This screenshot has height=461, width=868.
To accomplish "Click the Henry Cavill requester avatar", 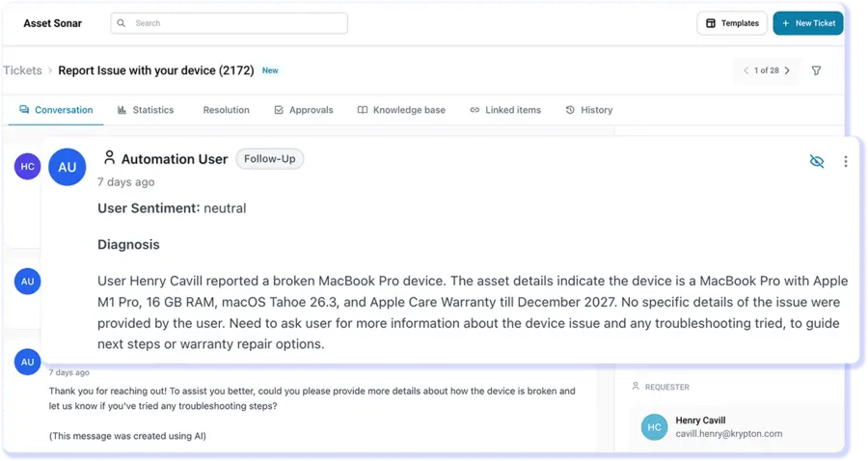I will 654,427.
